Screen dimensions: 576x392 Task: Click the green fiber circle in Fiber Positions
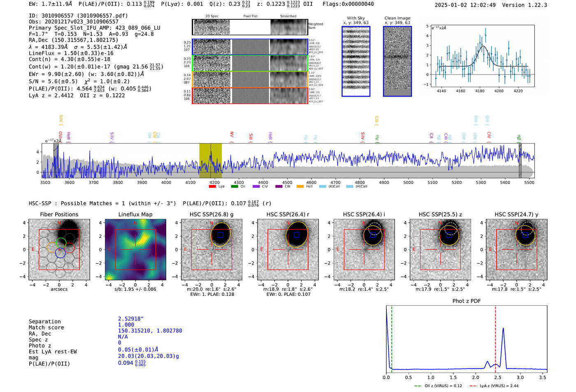click(x=61, y=242)
